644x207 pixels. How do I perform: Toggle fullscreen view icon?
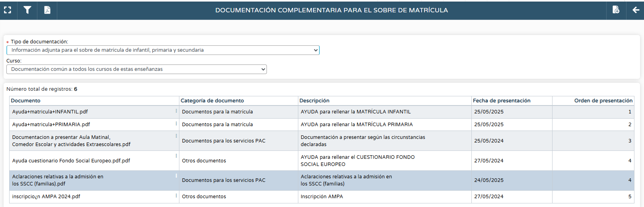click(x=8, y=10)
